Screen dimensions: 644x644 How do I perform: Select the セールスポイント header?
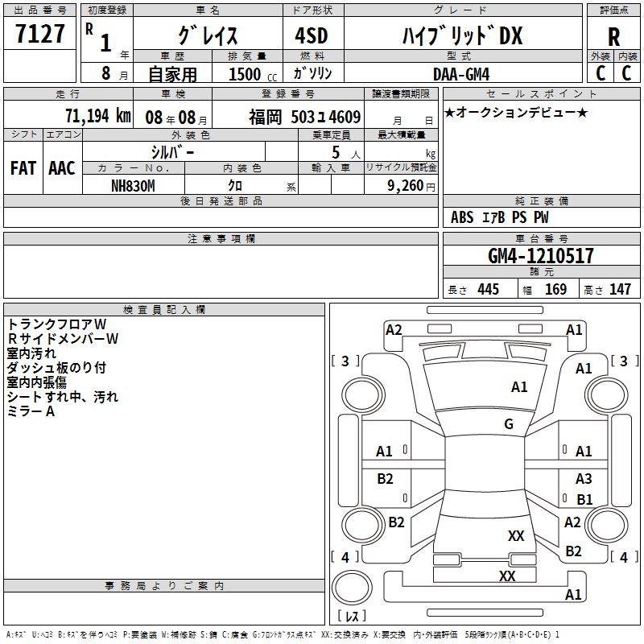541,94
